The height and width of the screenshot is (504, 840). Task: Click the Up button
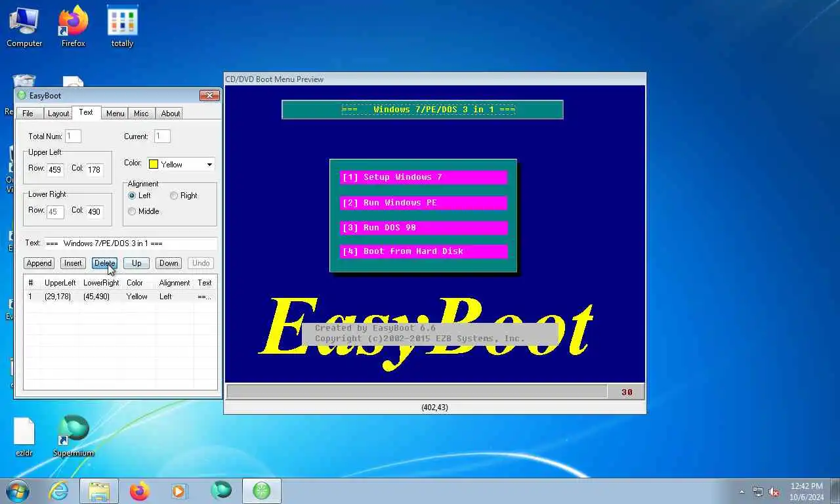tap(136, 263)
